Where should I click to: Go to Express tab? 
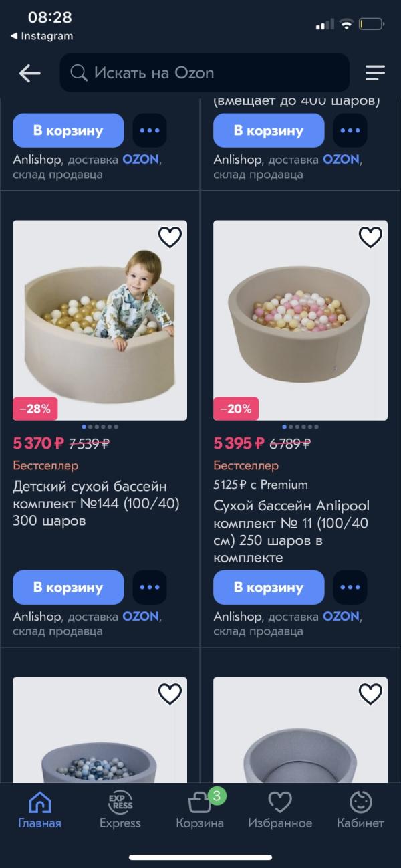[x=120, y=808]
